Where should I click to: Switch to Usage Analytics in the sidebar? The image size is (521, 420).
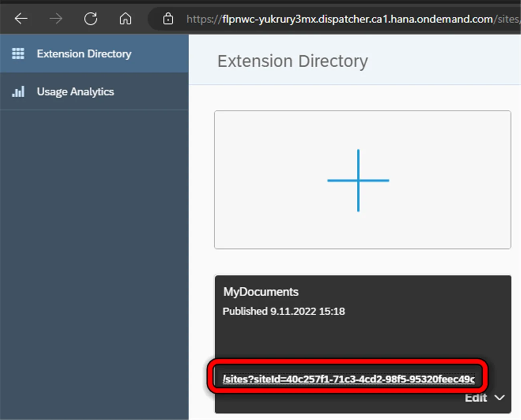94,92
